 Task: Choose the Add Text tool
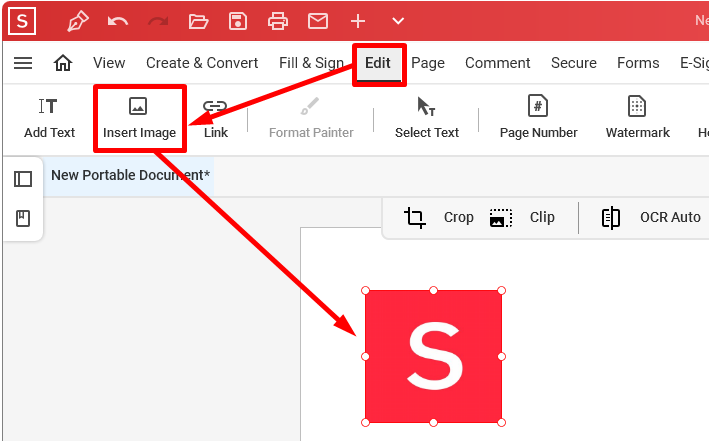point(49,119)
